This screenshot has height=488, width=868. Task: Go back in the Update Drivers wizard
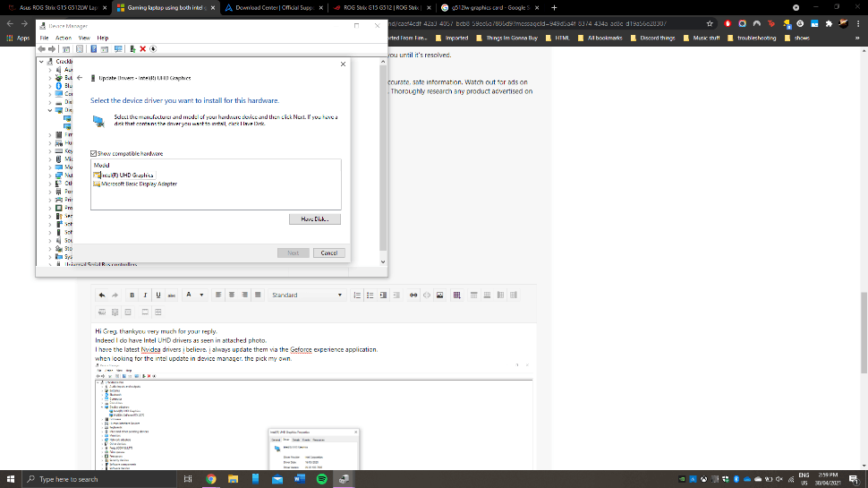tap(80, 78)
